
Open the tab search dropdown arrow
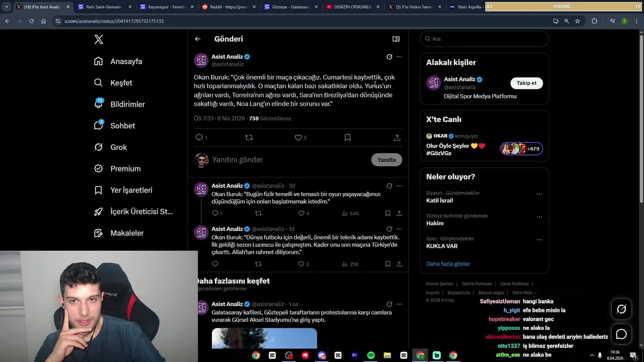6,7
